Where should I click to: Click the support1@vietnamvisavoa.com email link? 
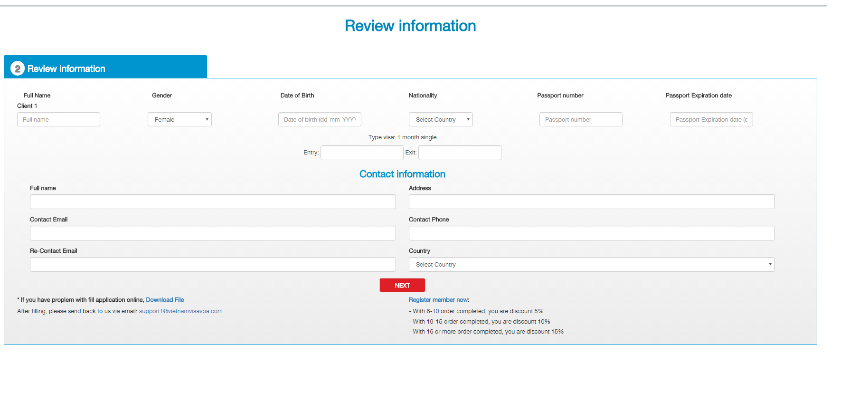(180, 311)
